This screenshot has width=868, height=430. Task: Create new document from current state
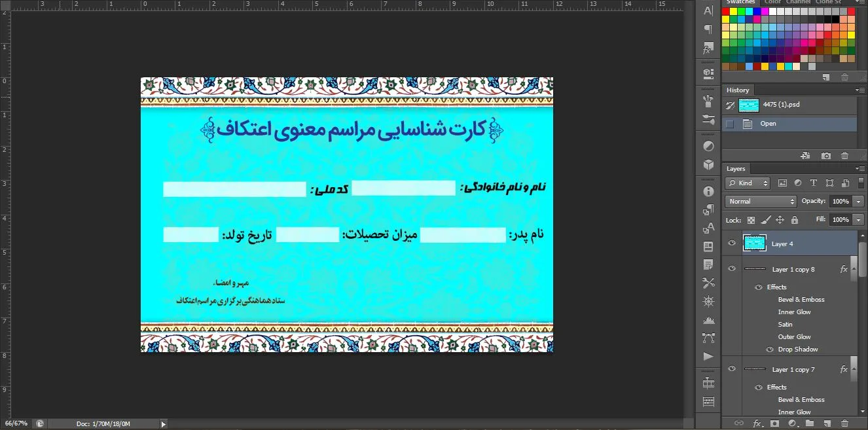point(806,156)
